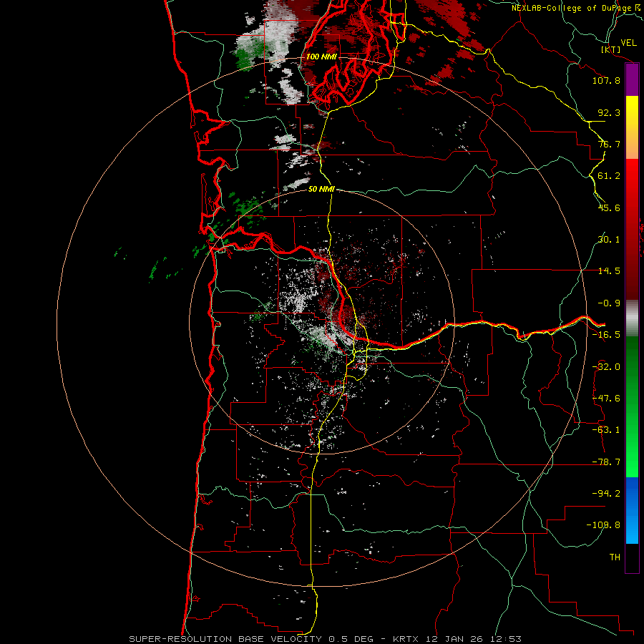Pick the purple segment of the color bar
Image resolution: width=644 pixels, height=644 pixels.
tap(632, 80)
